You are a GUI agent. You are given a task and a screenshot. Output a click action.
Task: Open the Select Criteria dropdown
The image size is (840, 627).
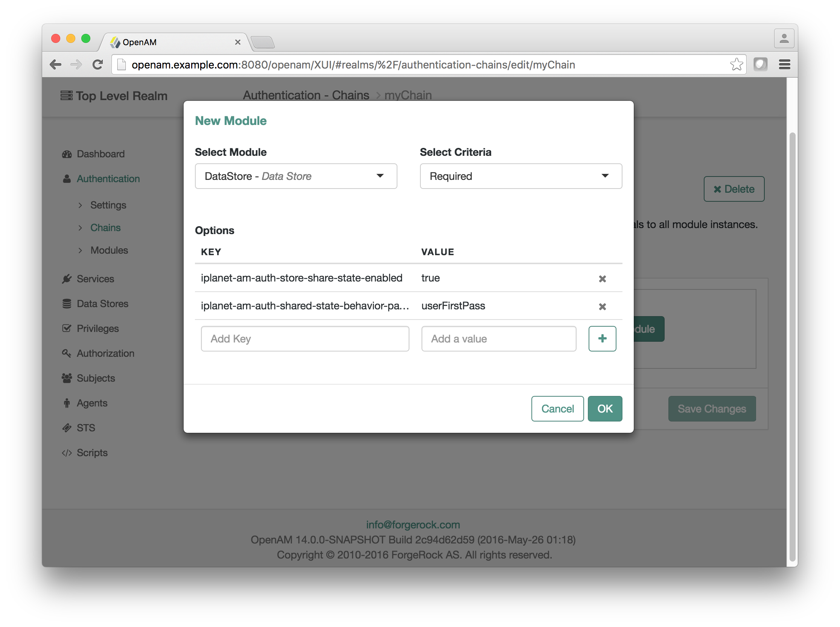[x=520, y=176]
